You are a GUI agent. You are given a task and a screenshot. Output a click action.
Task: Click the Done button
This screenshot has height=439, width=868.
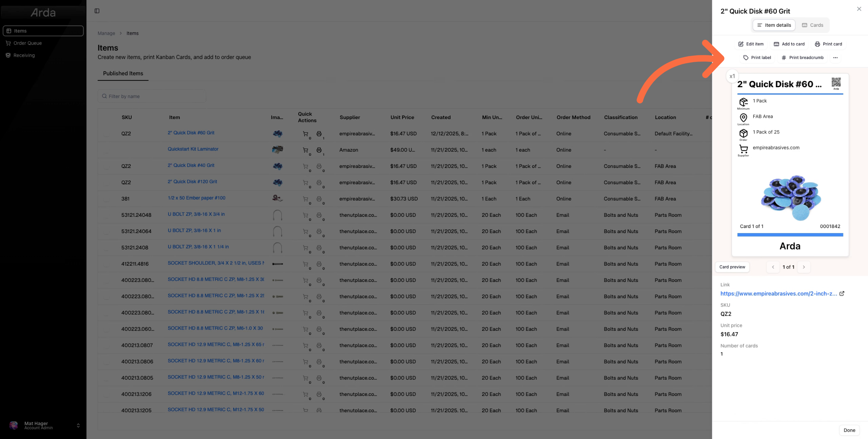click(x=849, y=430)
